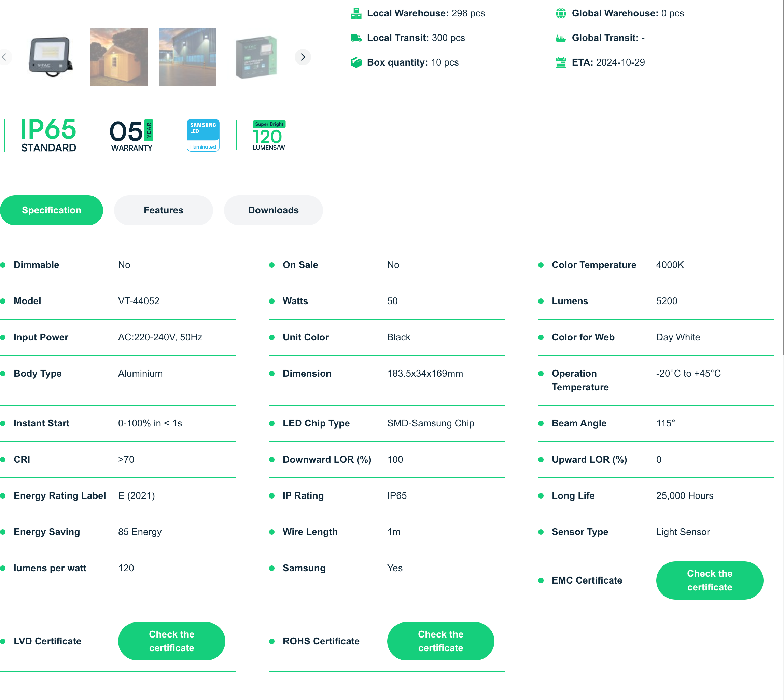This screenshot has height=700, width=784.
Task: Check the LVD Certificate button
Action: (x=171, y=641)
